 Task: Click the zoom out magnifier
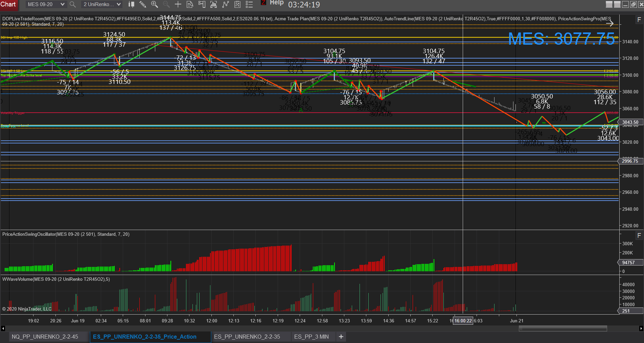(166, 4)
